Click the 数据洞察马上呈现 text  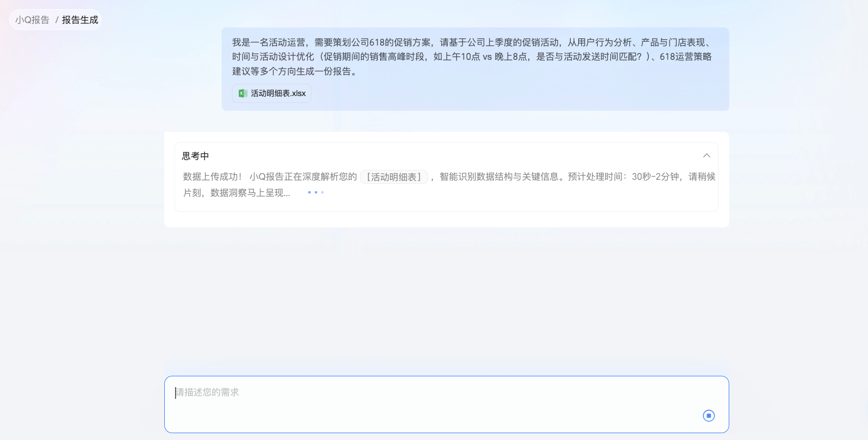(x=250, y=193)
